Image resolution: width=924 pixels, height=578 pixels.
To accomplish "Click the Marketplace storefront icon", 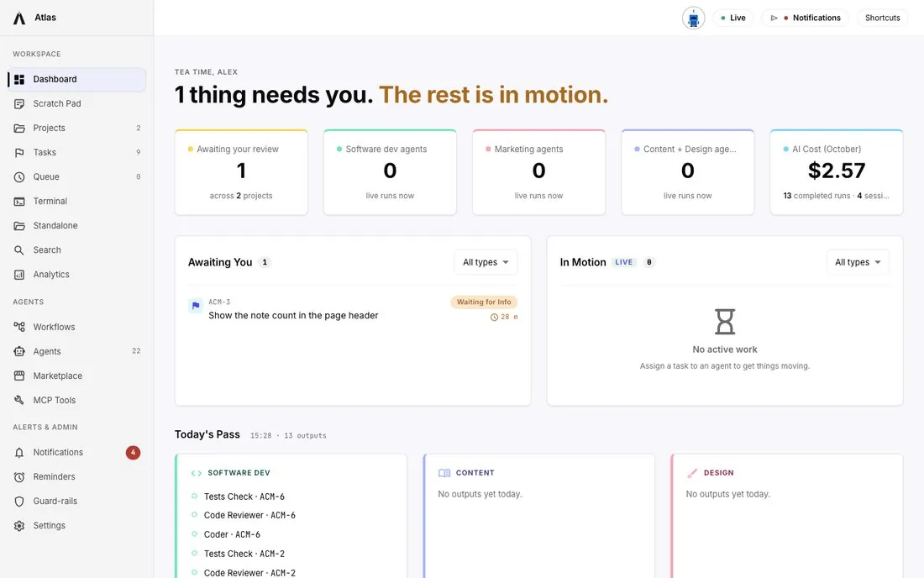I will tap(19, 376).
